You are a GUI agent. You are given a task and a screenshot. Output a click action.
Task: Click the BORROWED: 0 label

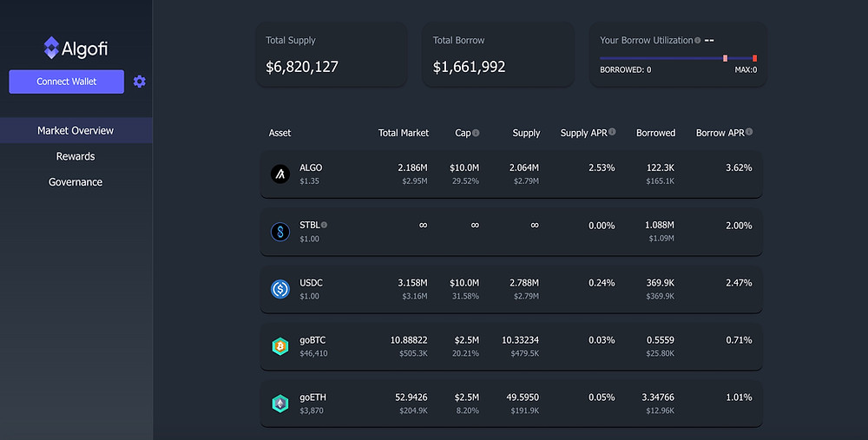pos(626,69)
